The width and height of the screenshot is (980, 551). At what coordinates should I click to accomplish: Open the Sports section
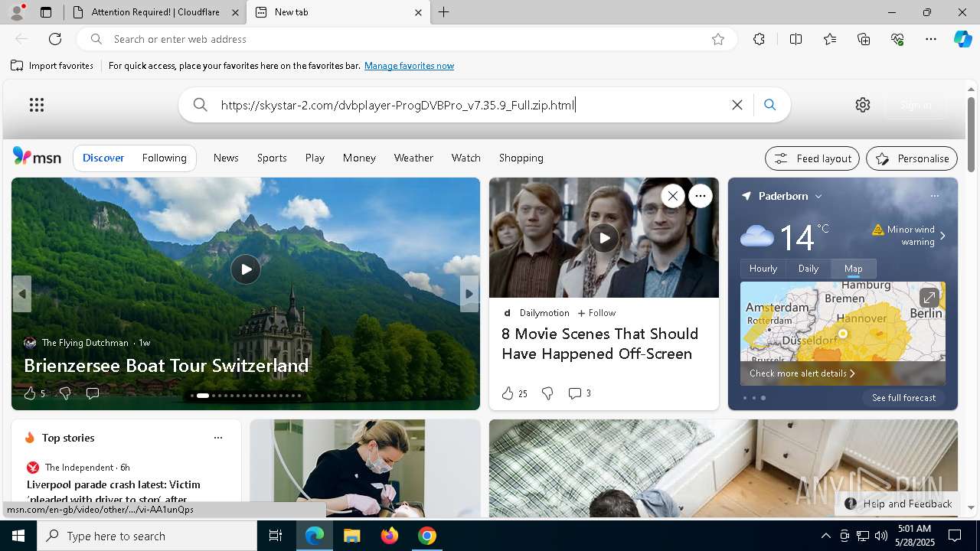272,158
